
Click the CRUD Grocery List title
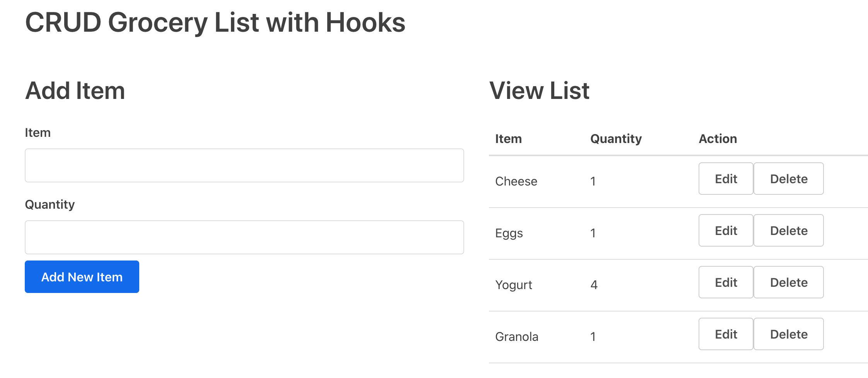(215, 22)
